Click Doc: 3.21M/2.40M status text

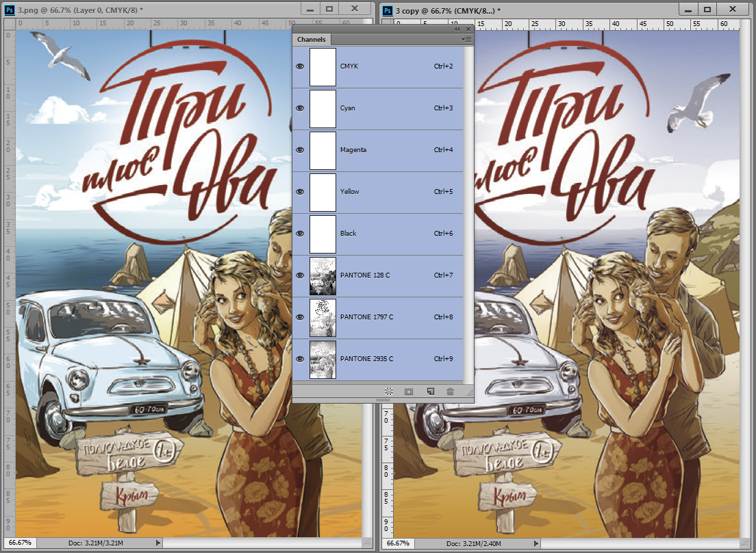(x=473, y=543)
